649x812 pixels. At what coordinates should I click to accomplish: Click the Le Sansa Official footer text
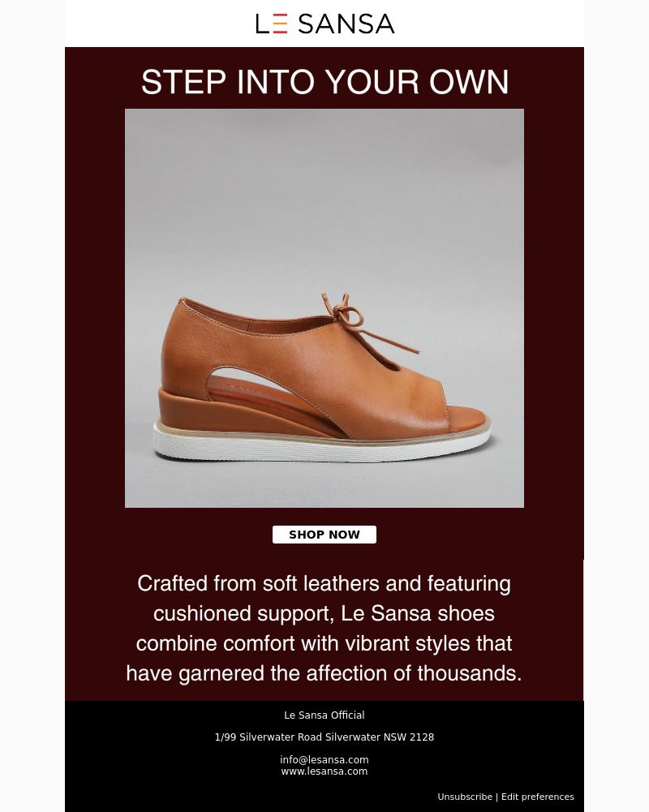pos(324,715)
